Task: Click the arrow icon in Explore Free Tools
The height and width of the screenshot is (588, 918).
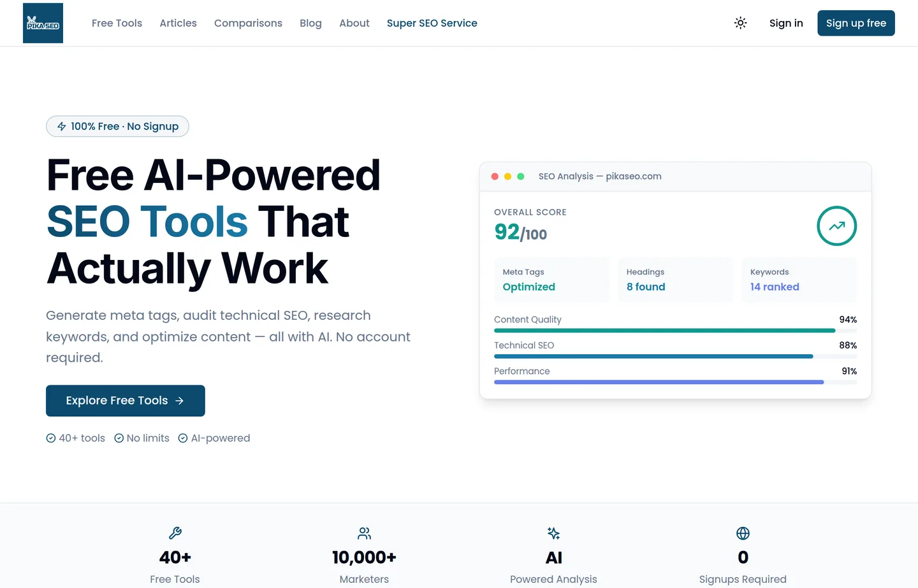Action: pyautogui.click(x=179, y=401)
